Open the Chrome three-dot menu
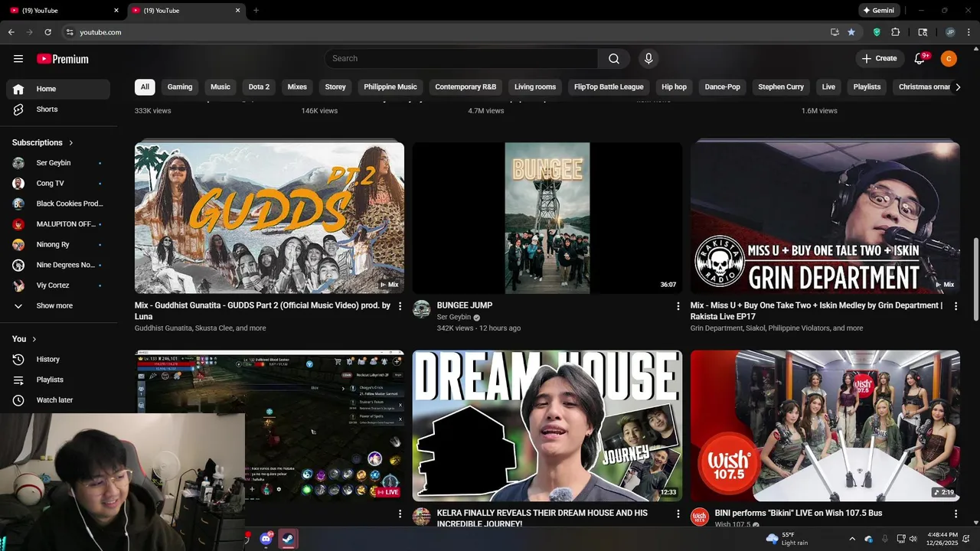The height and width of the screenshot is (551, 980). click(x=968, y=32)
